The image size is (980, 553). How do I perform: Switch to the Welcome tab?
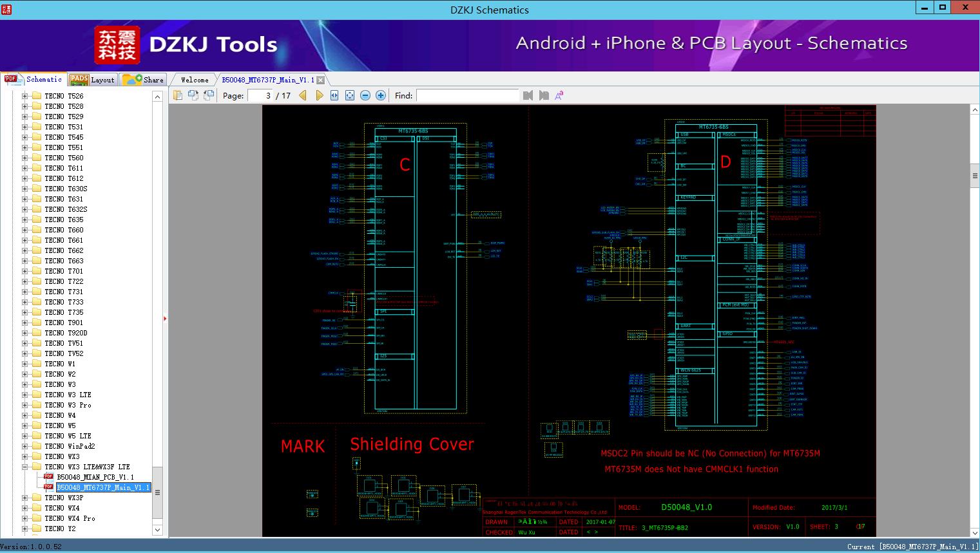coord(195,80)
